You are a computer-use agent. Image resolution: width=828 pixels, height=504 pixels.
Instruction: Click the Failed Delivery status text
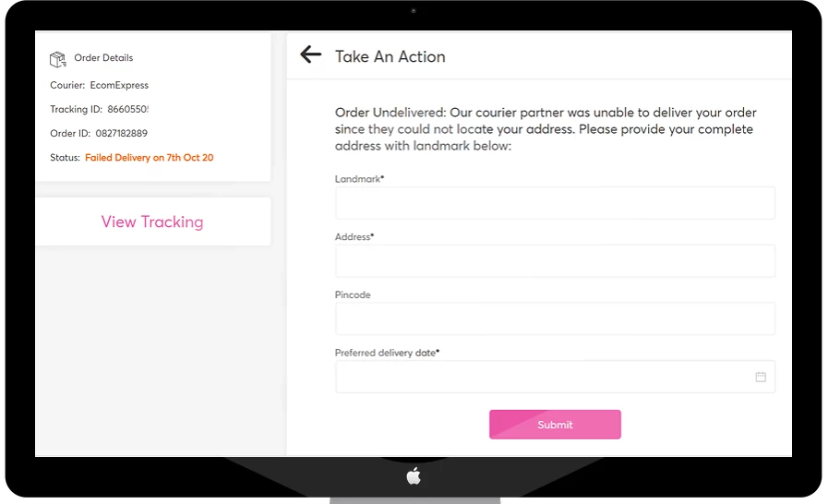[x=149, y=158]
